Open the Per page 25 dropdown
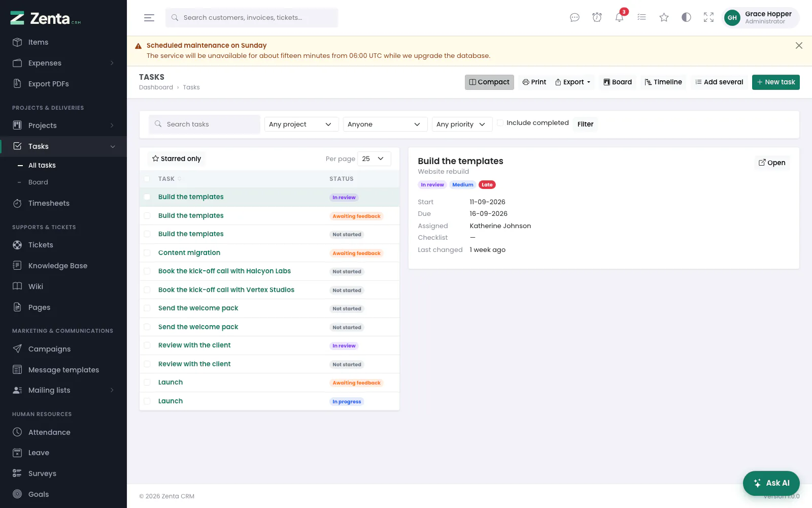The height and width of the screenshot is (508, 812). pyautogui.click(x=374, y=159)
